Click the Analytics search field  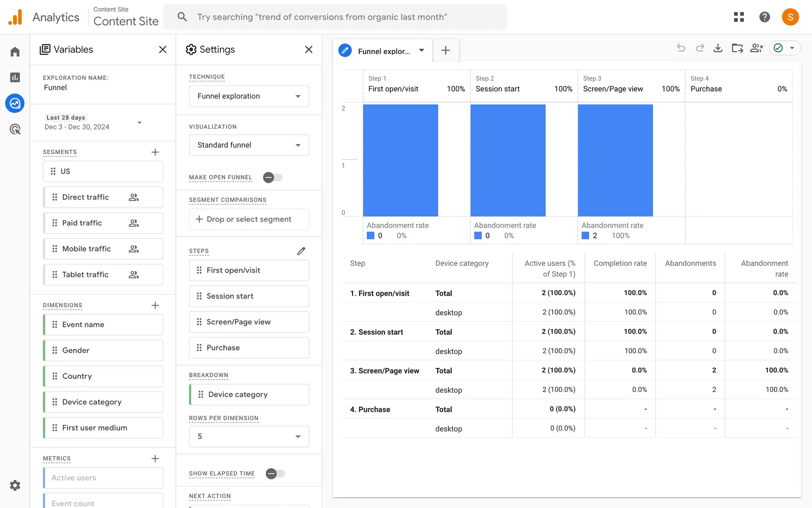[335, 17]
